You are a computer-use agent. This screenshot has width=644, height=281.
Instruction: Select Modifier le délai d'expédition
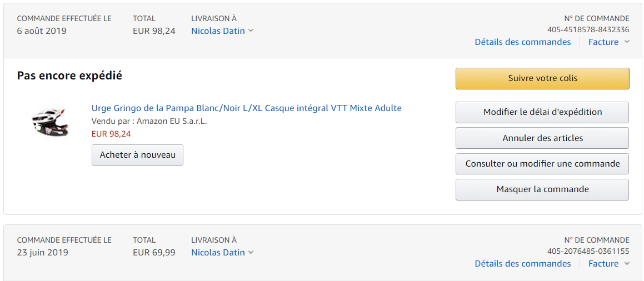(x=542, y=112)
